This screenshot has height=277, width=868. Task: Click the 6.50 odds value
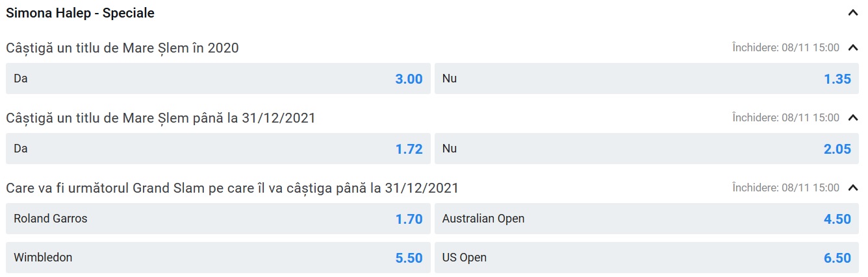(837, 258)
